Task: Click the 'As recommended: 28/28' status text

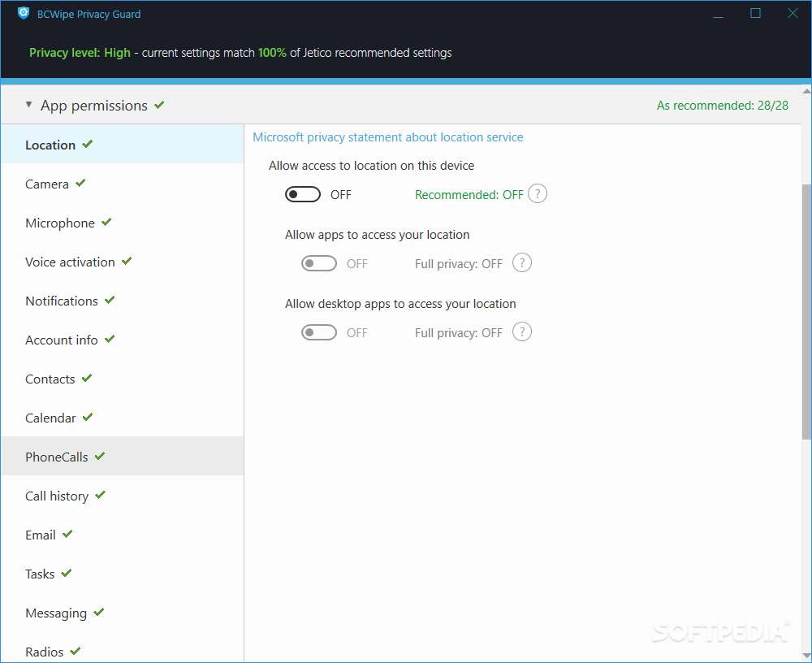Action: [723, 106]
